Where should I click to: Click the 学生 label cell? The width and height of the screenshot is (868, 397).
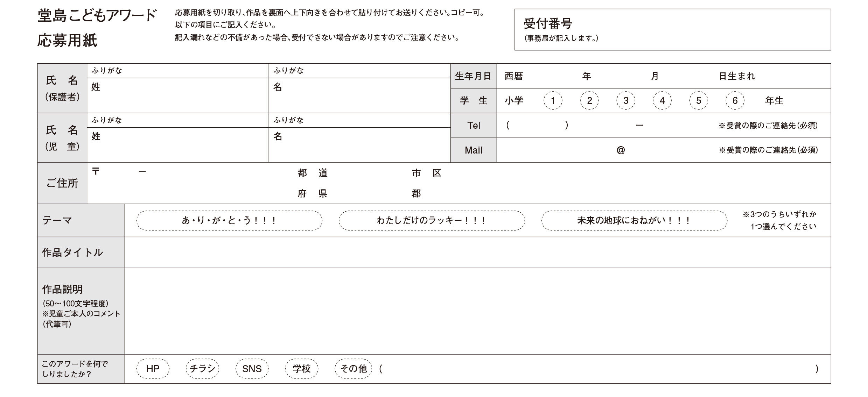tap(473, 100)
